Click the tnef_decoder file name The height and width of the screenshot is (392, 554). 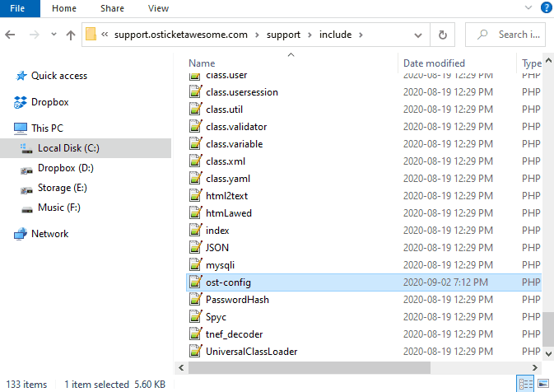tap(234, 334)
